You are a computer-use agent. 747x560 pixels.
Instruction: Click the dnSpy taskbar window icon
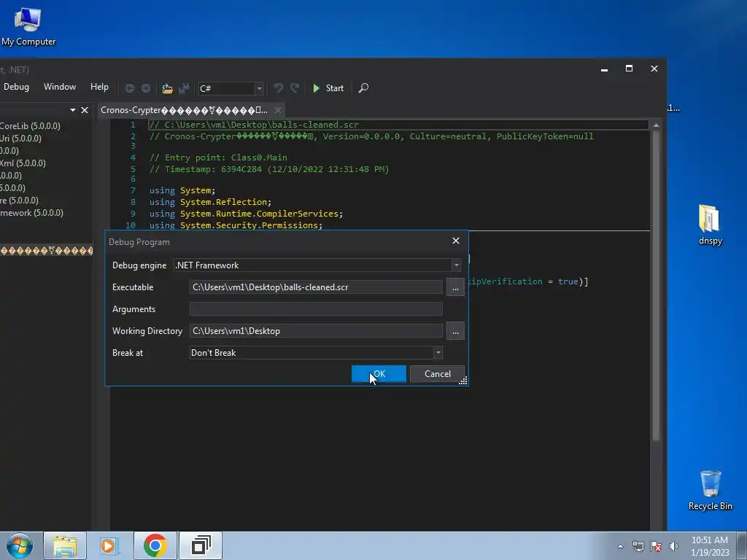[201, 545]
